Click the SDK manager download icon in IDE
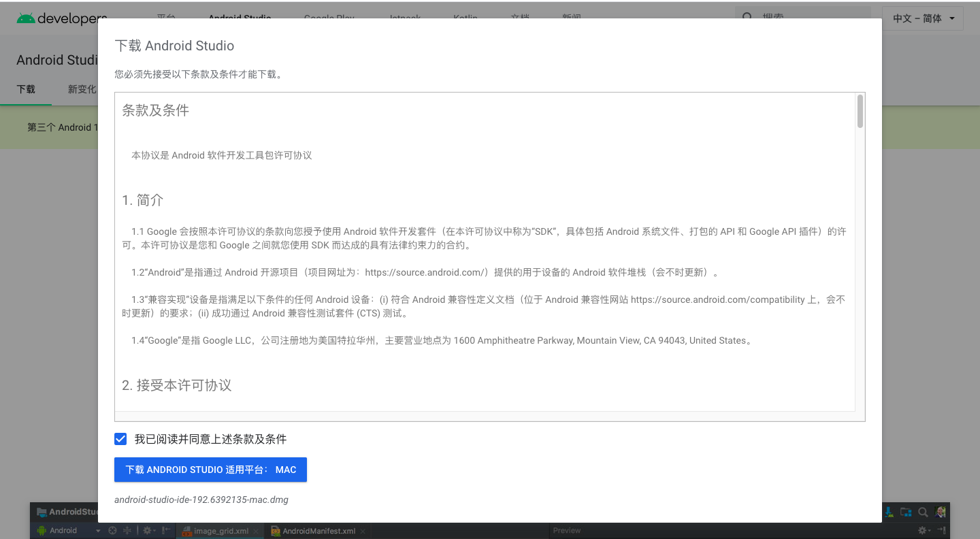The height and width of the screenshot is (539, 980). click(889, 512)
